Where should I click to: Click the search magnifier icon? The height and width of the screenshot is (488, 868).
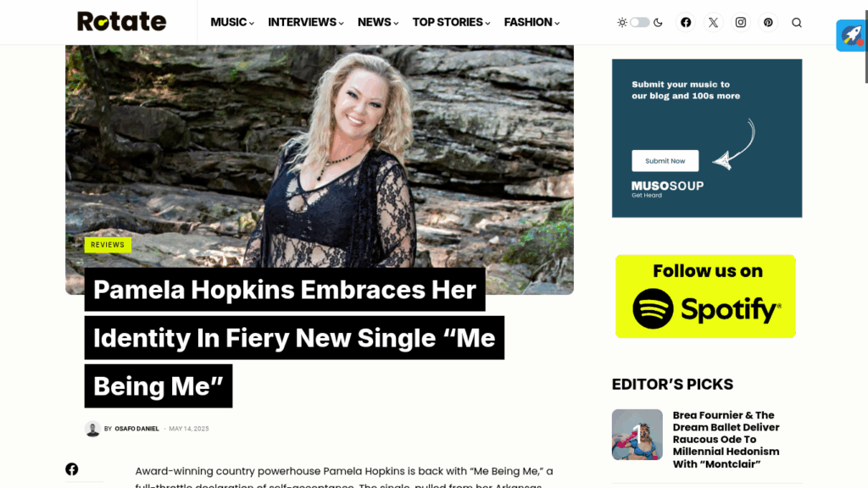[797, 23]
